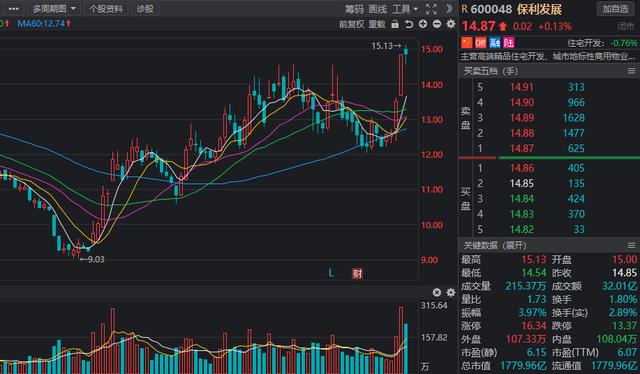Open the 个股资料 tab
This screenshot has height=374, width=640.
pyautogui.click(x=106, y=9)
